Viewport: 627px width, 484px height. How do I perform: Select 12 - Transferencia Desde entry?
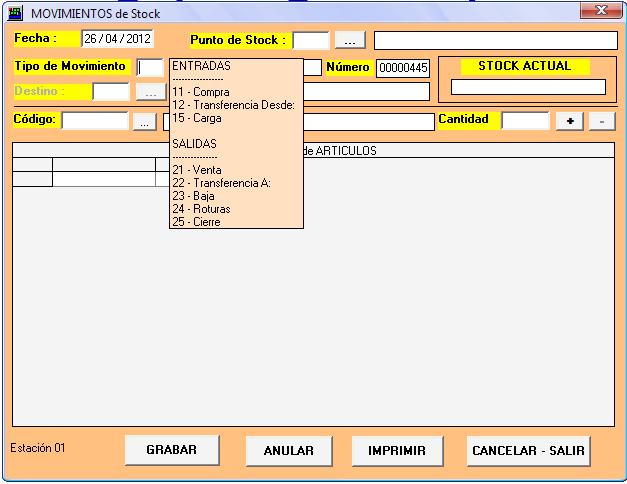232,105
